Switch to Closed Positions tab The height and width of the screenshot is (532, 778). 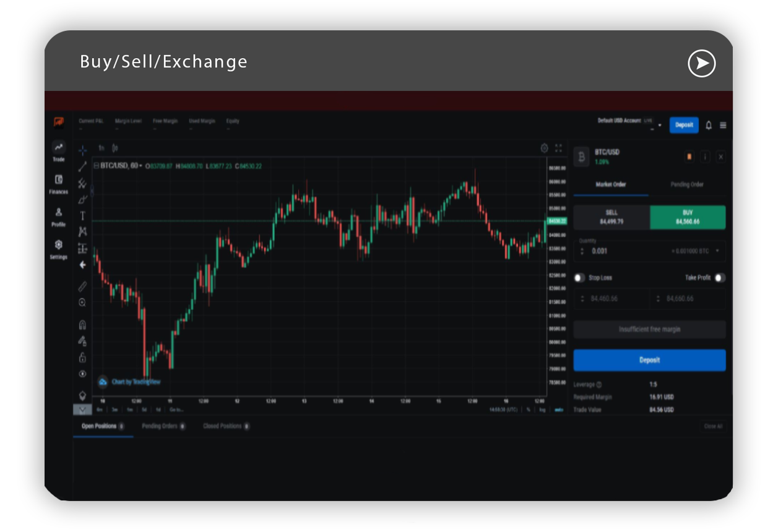227,426
